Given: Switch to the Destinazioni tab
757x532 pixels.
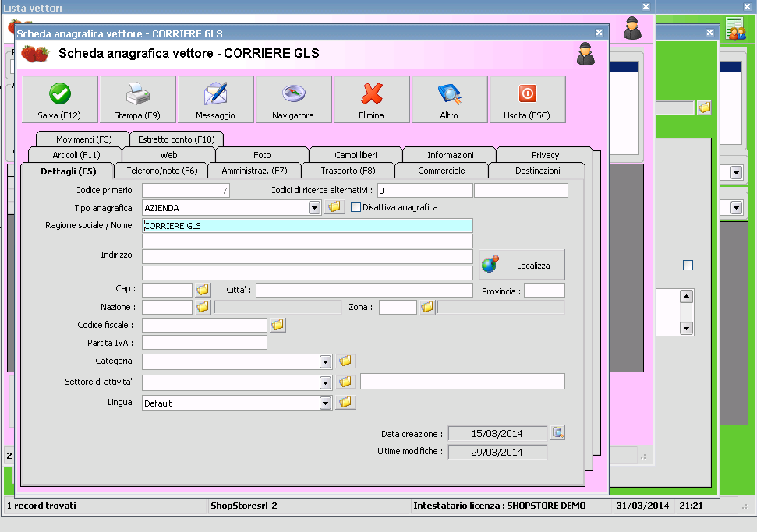Looking at the screenshot, I should click(537, 171).
